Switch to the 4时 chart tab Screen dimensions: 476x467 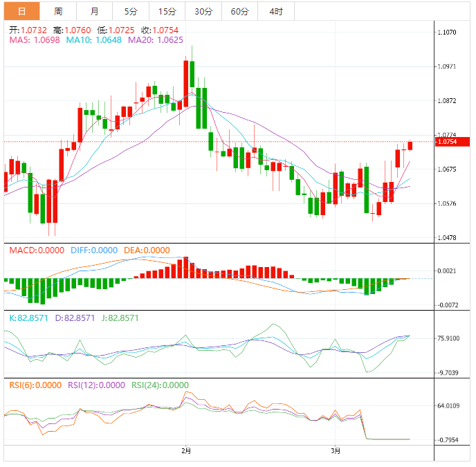[275, 11]
